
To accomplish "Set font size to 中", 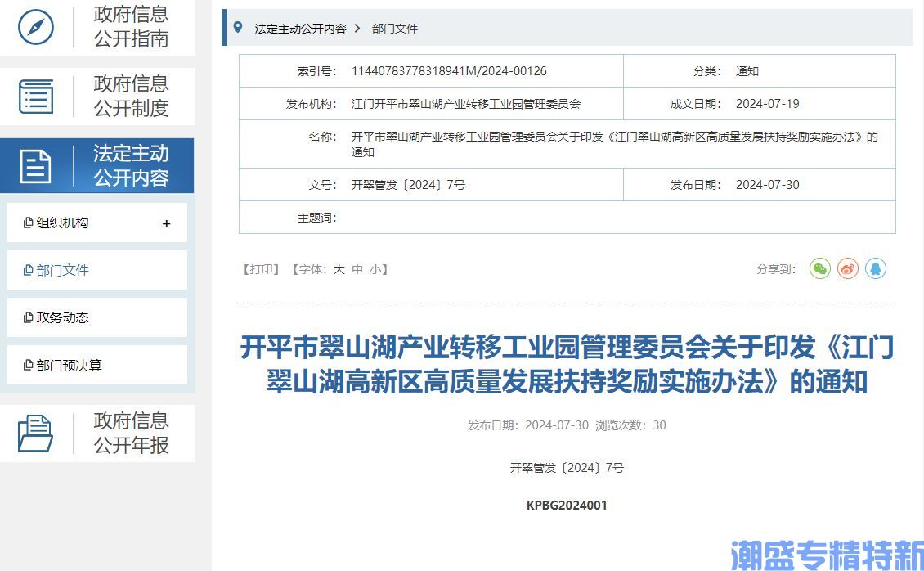I will (357, 269).
